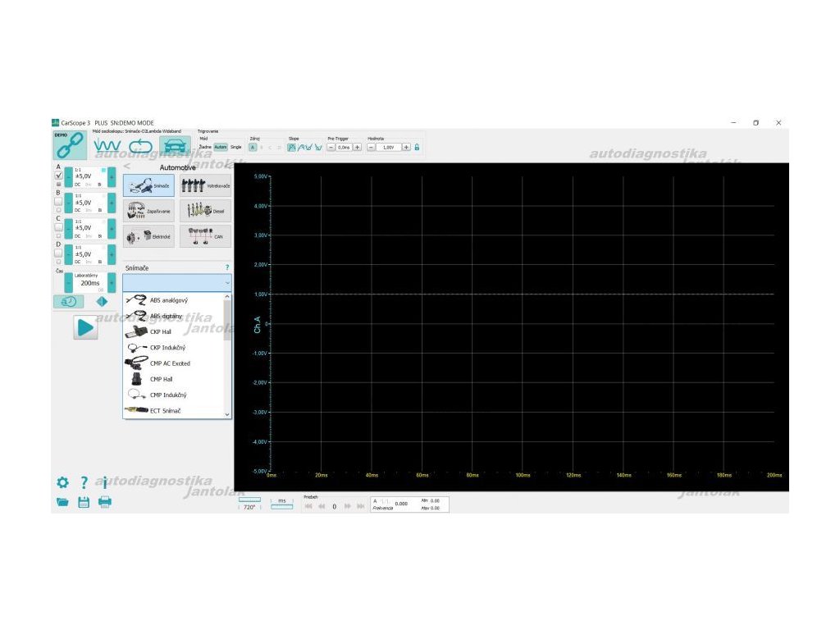Set trigger mode to Autom
The image size is (840, 630).
tap(221, 147)
